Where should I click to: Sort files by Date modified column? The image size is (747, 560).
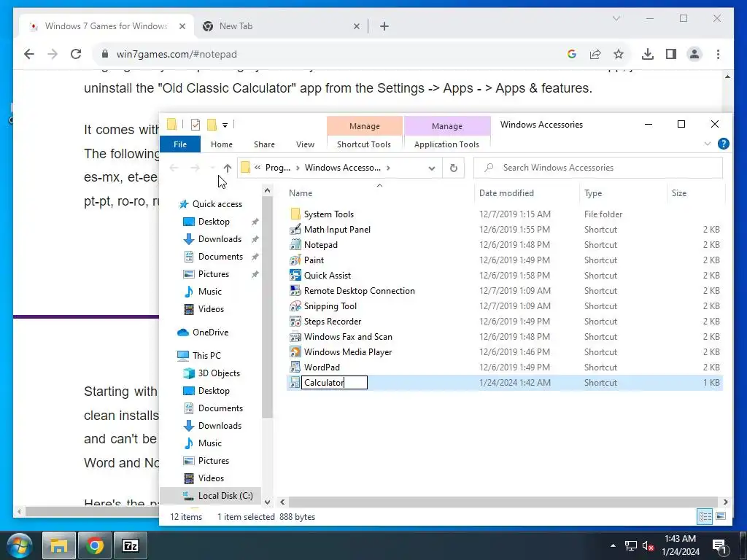(x=527, y=192)
